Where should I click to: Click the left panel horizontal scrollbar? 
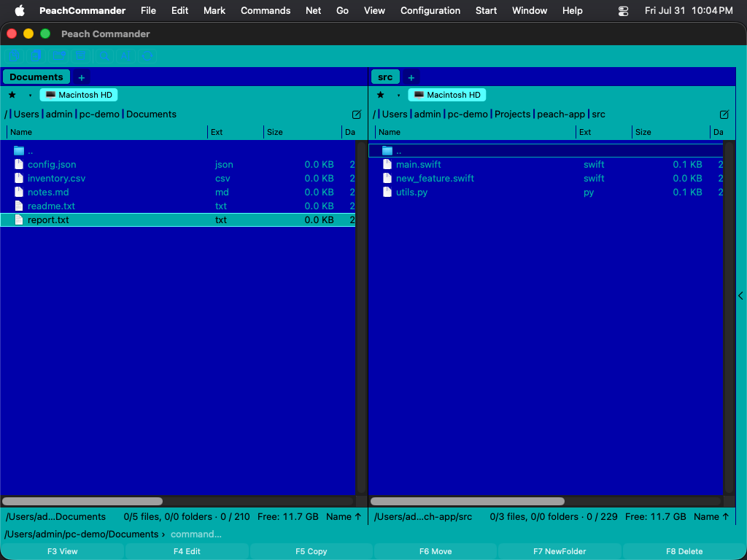82,501
